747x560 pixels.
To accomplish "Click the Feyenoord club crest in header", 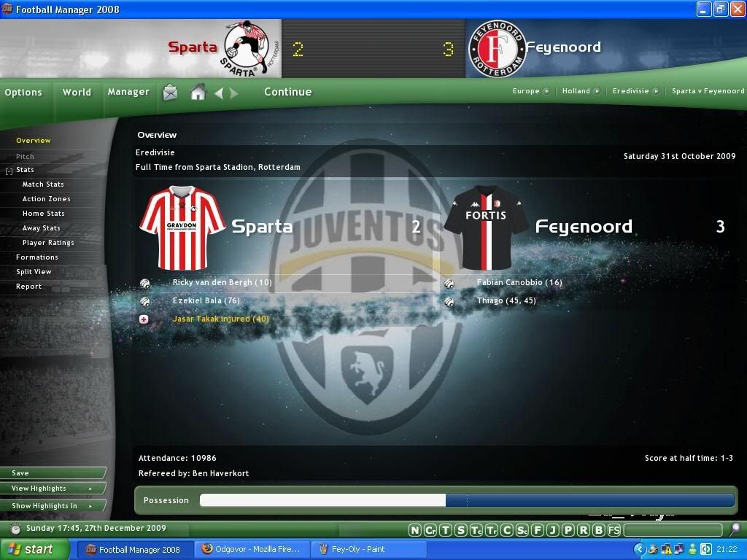I will click(496, 49).
